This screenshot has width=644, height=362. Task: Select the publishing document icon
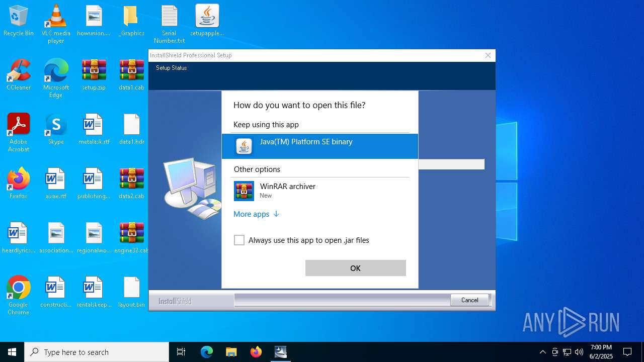94,184
